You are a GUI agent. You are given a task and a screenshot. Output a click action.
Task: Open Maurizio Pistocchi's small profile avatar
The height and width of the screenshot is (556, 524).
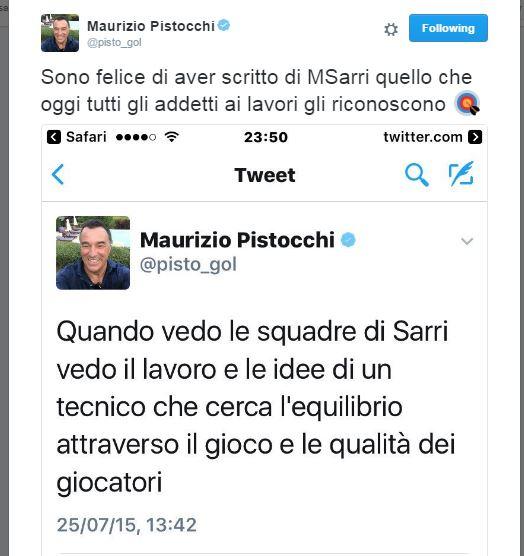pos(60,33)
